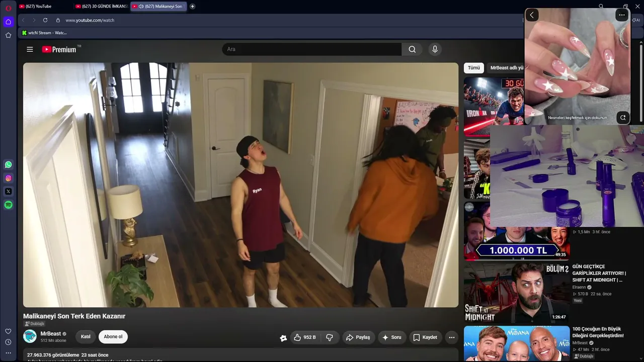Select the "Tümü" filter chip
Screen dimensions: 644x362
click(474, 68)
